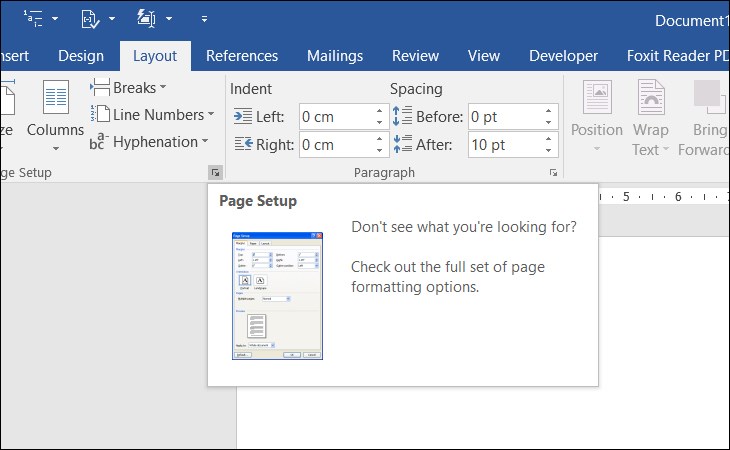730x450 pixels.
Task: Decrease the Right indent value
Action: (380, 151)
